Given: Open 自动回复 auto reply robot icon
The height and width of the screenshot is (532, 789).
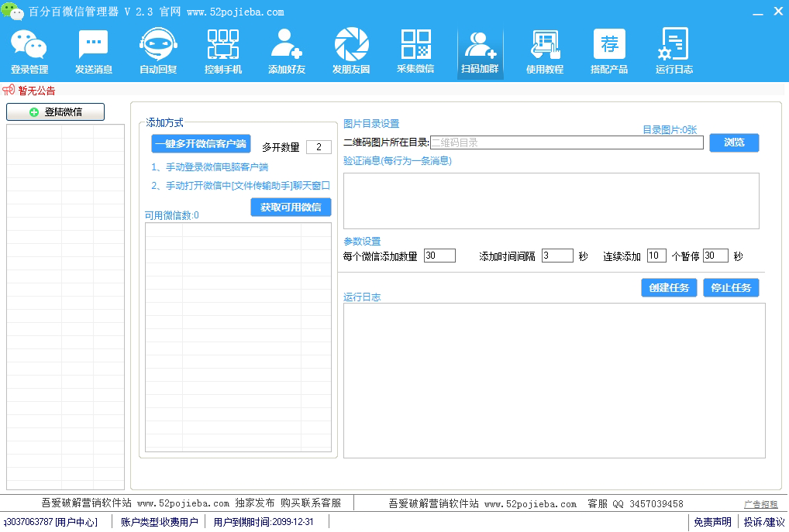Looking at the screenshot, I should click(x=158, y=52).
